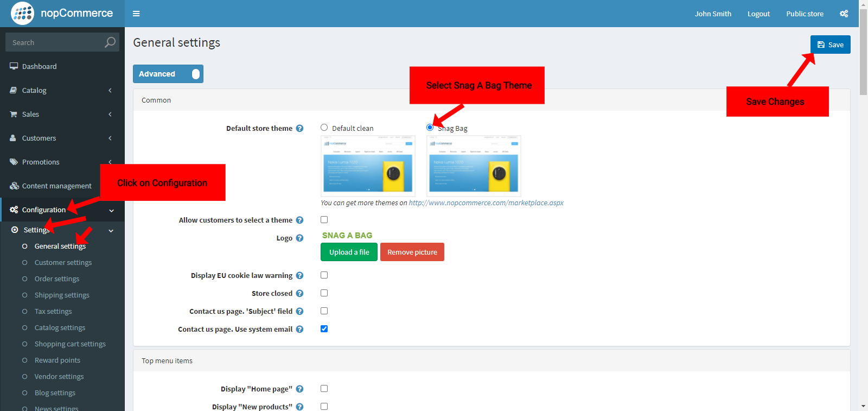The height and width of the screenshot is (411, 868).
Task: Enable Contact us 'Subject' field checkbox
Action: coord(324,311)
